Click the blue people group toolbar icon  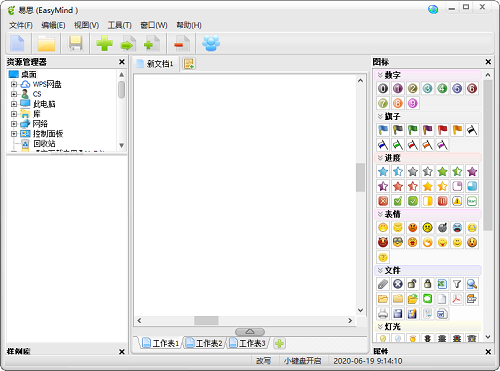pos(211,43)
